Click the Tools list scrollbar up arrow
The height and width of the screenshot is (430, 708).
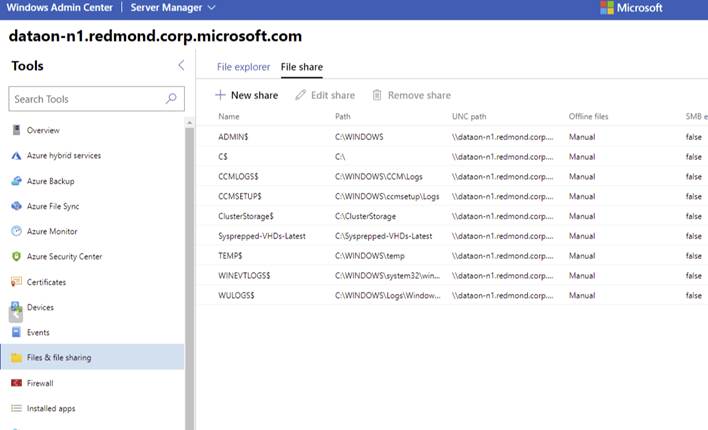coord(189,122)
